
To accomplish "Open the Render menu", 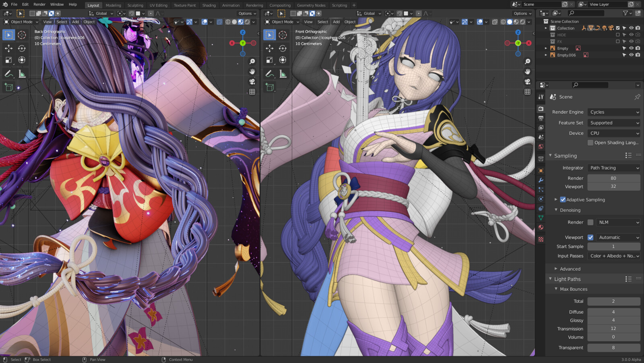I will click(39, 4).
